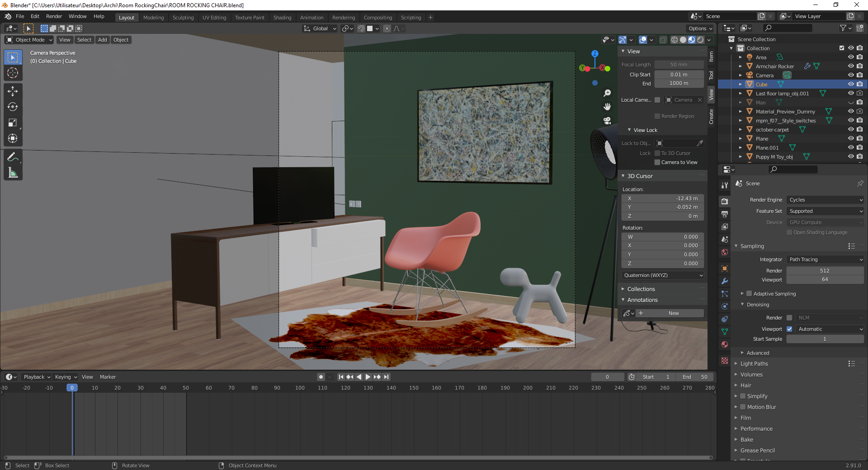Open the Physics properties tab
This screenshot has width=868, height=470.
725,306
